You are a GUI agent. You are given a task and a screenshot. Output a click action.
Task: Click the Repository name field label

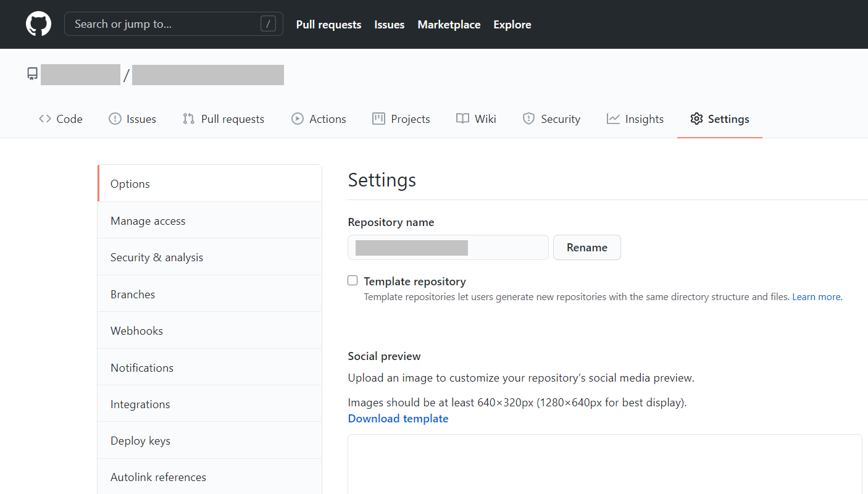point(391,222)
